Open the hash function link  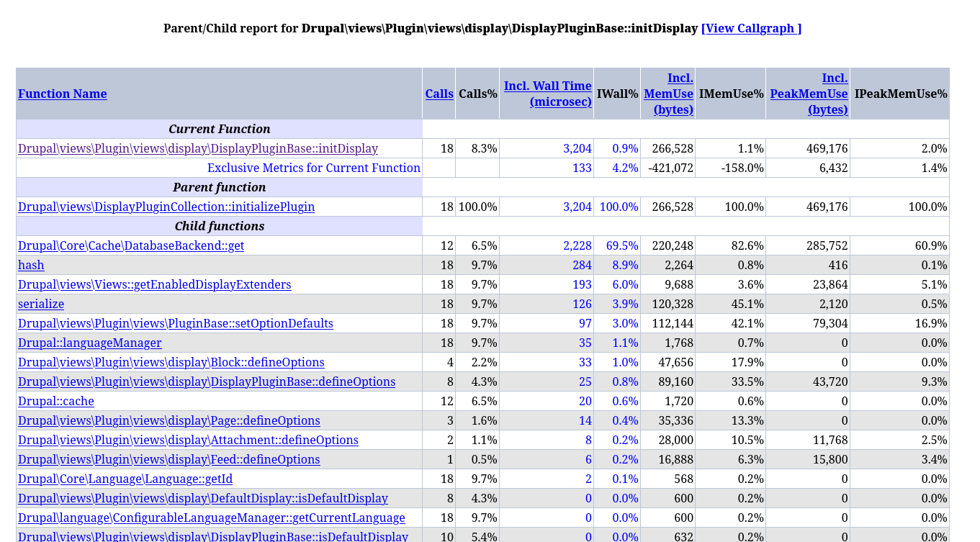(31, 265)
